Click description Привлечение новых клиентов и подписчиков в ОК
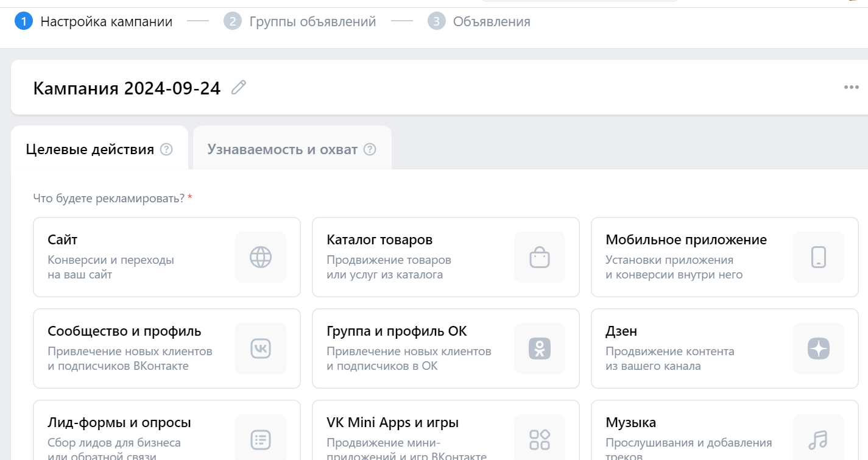Viewport: 868px width, 460px height. click(x=409, y=359)
